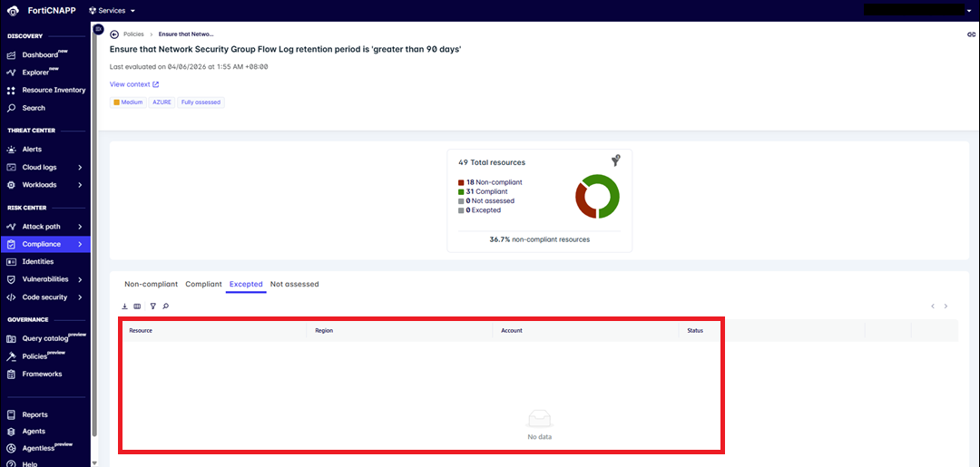Download the excepted resources list
Image resolution: width=980 pixels, height=467 pixels.
[124, 306]
